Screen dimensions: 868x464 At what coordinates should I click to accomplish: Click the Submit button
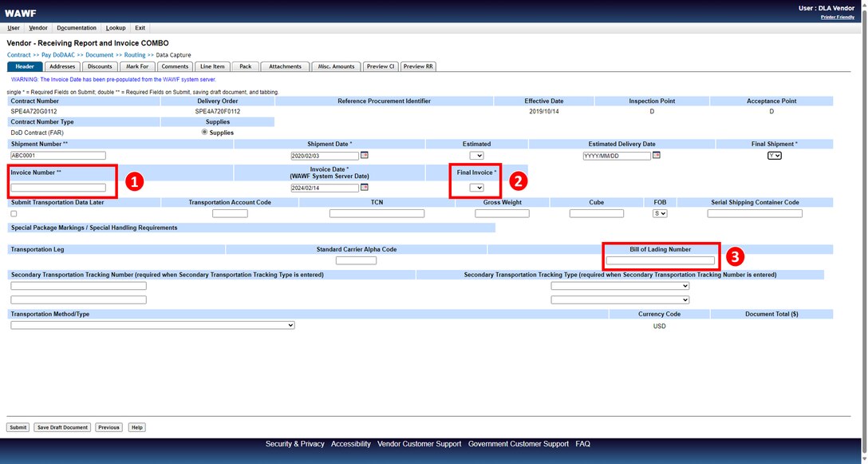point(18,427)
